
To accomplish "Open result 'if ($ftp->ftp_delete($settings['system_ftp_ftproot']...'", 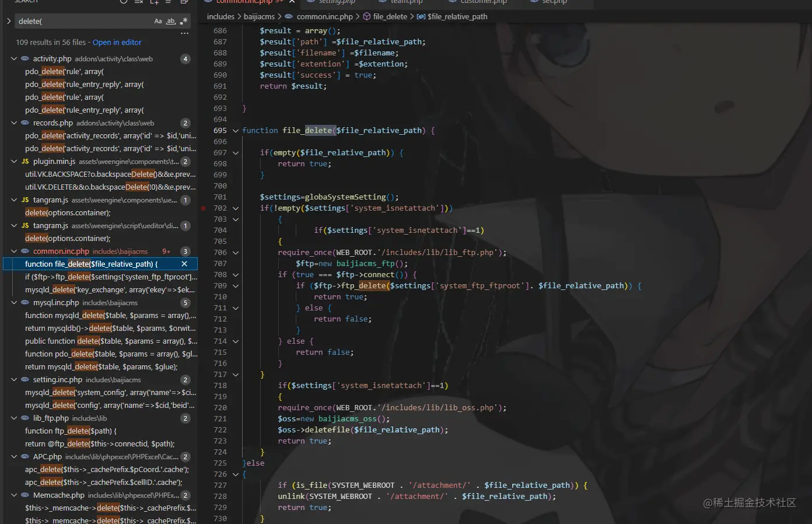I will (111, 277).
